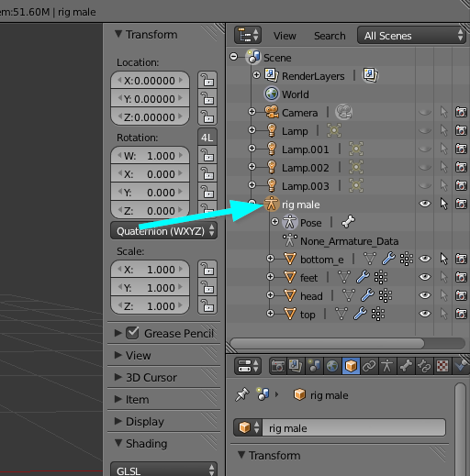Image resolution: width=470 pixels, height=476 pixels.
Task: Pin the properties context with pushpin
Action: click(x=242, y=394)
